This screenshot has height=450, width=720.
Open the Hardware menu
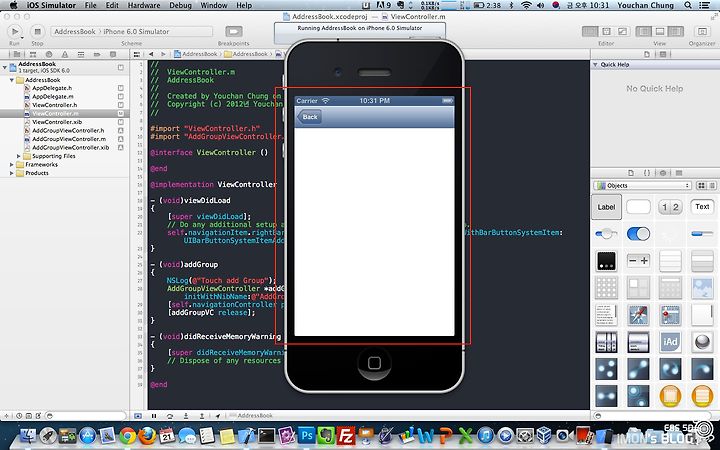[x=144, y=6]
